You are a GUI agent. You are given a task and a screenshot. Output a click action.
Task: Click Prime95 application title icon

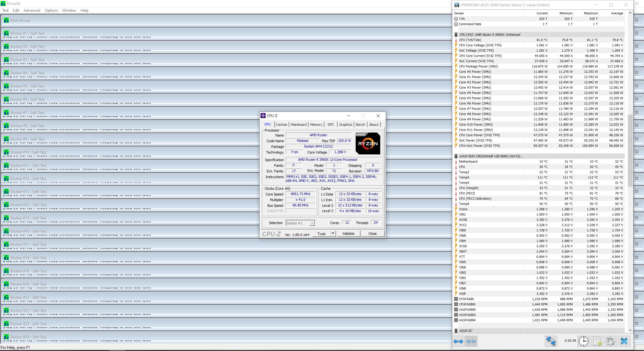(x=3, y=4)
